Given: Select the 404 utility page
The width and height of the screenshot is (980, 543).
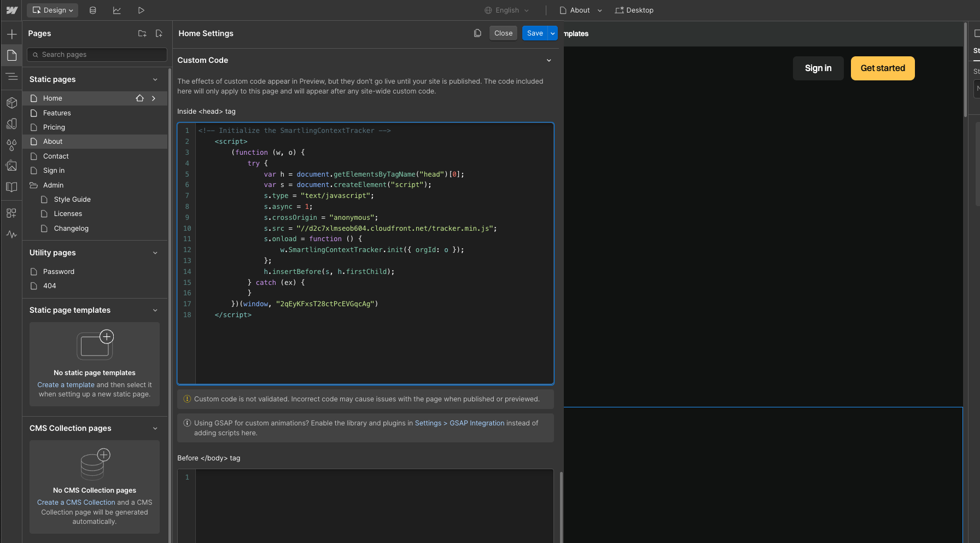Looking at the screenshot, I should 95,286.
